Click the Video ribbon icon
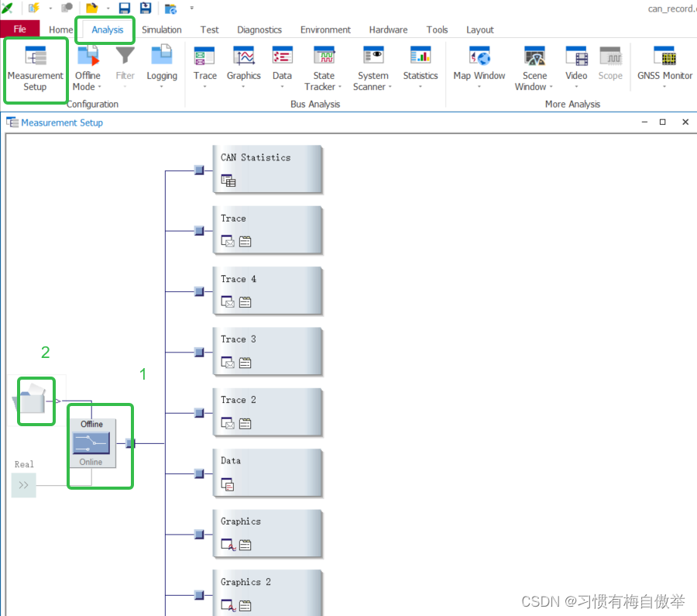The width and height of the screenshot is (697, 616). tap(576, 56)
